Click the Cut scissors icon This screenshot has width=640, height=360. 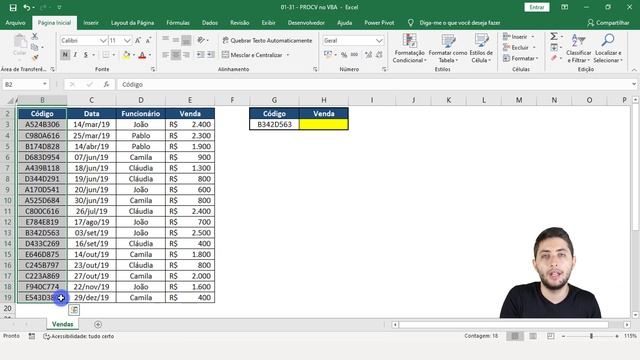tap(35, 36)
